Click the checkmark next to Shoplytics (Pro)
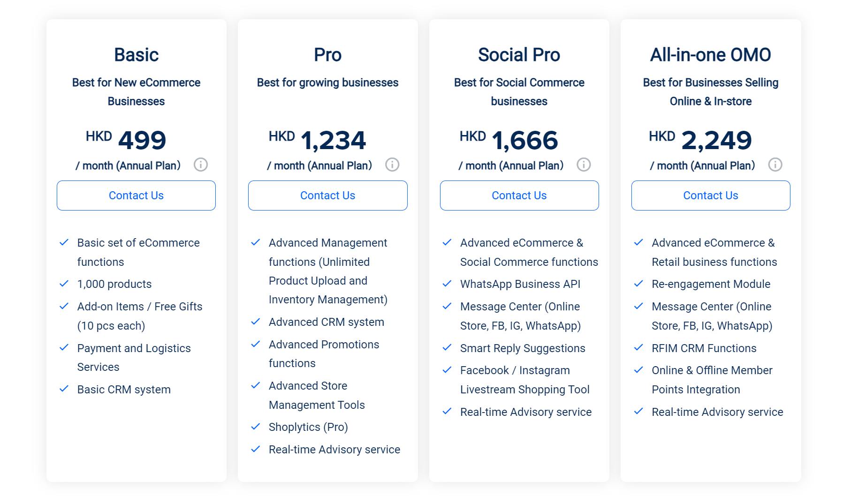 coord(256,427)
